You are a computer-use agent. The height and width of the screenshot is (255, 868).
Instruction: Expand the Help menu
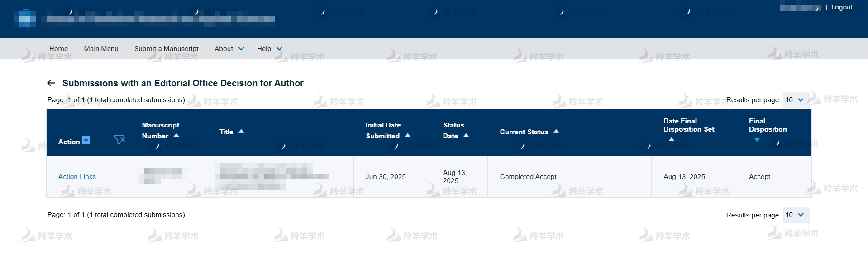[269, 49]
